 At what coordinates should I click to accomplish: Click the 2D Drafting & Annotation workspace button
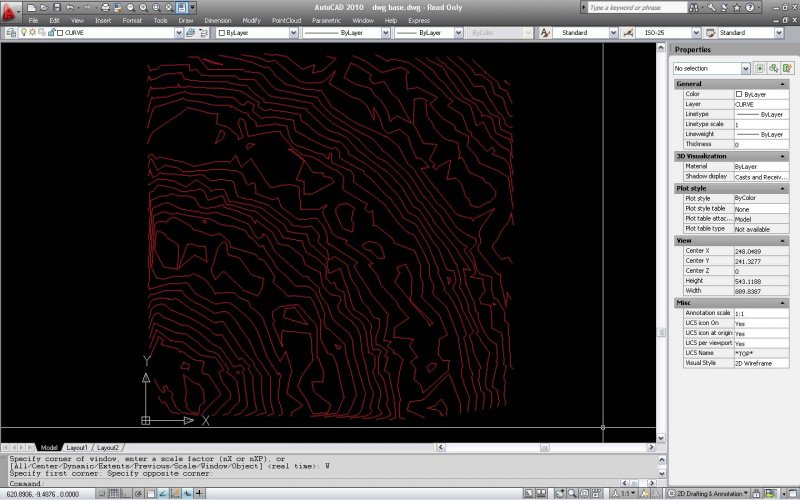coord(711,494)
